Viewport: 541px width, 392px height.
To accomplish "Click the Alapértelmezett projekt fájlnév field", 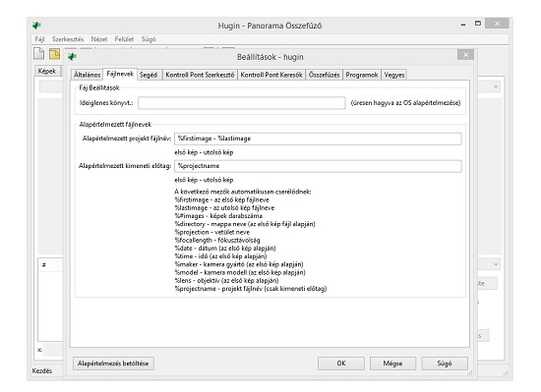I will (x=318, y=139).
